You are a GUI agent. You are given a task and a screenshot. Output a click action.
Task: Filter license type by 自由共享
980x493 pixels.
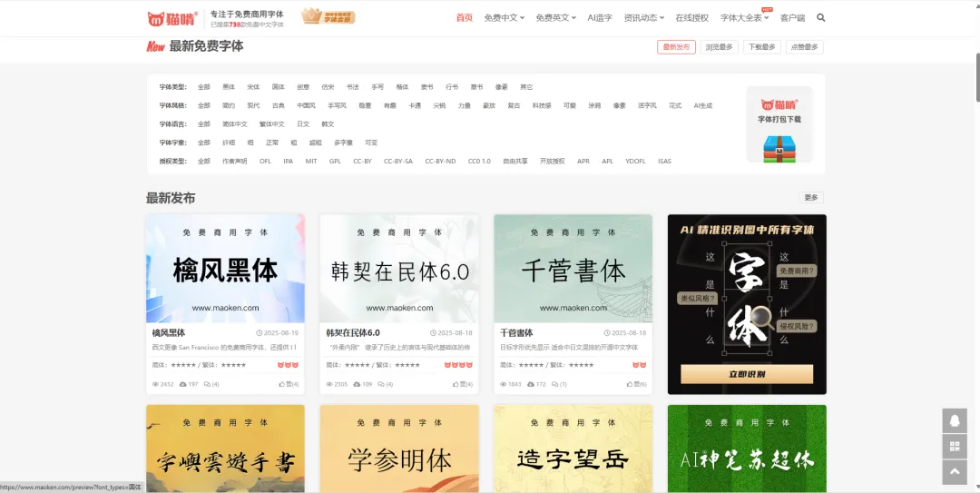click(x=515, y=162)
